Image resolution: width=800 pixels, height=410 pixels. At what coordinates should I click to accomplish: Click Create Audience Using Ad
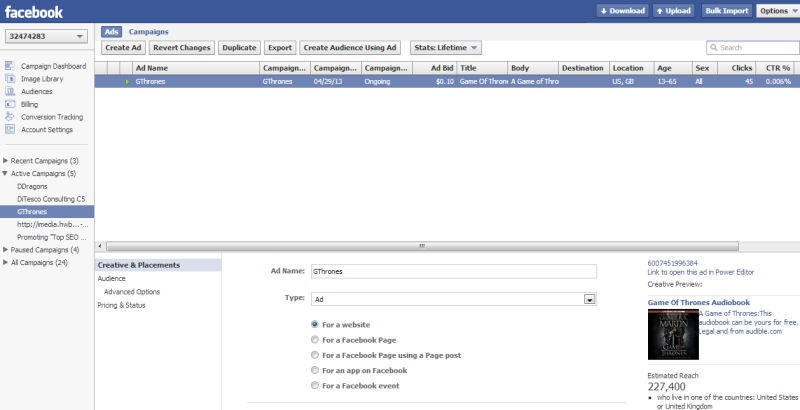click(x=350, y=48)
